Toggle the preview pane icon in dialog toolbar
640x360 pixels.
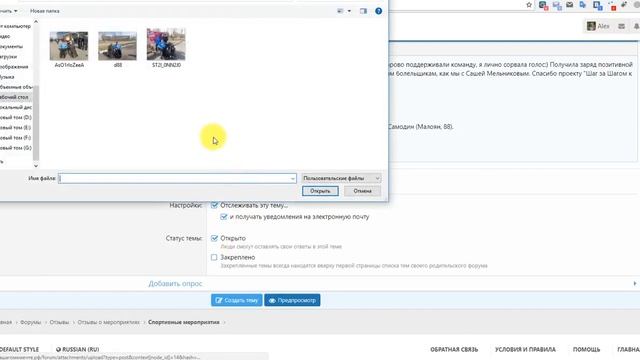click(x=363, y=11)
